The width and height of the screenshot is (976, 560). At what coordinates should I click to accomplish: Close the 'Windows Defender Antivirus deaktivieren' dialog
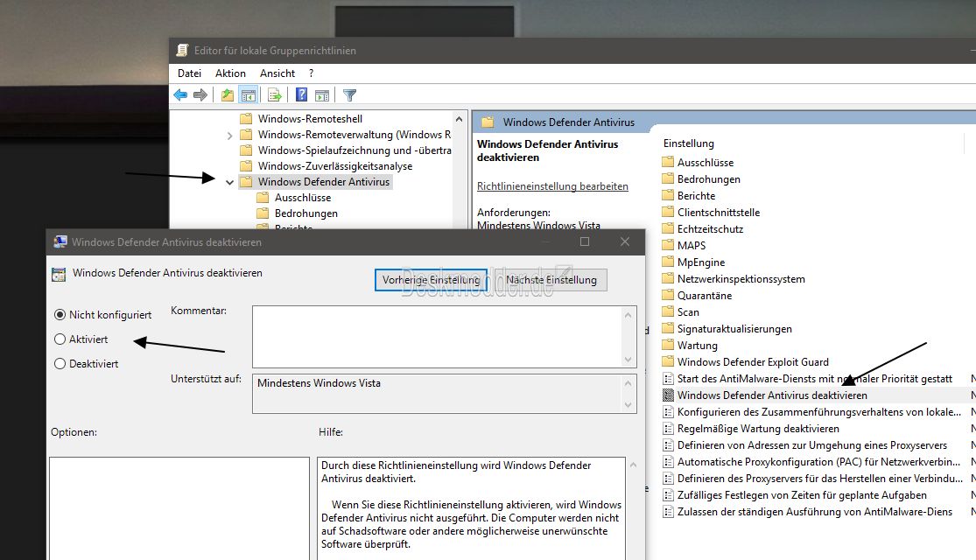(x=625, y=241)
